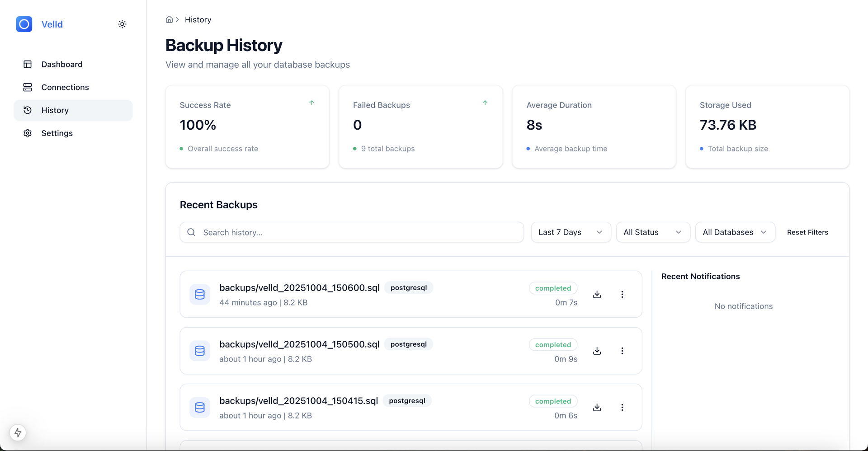Click the Reset Filters button
Viewport: 868px width, 451px height.
(807, 232)
